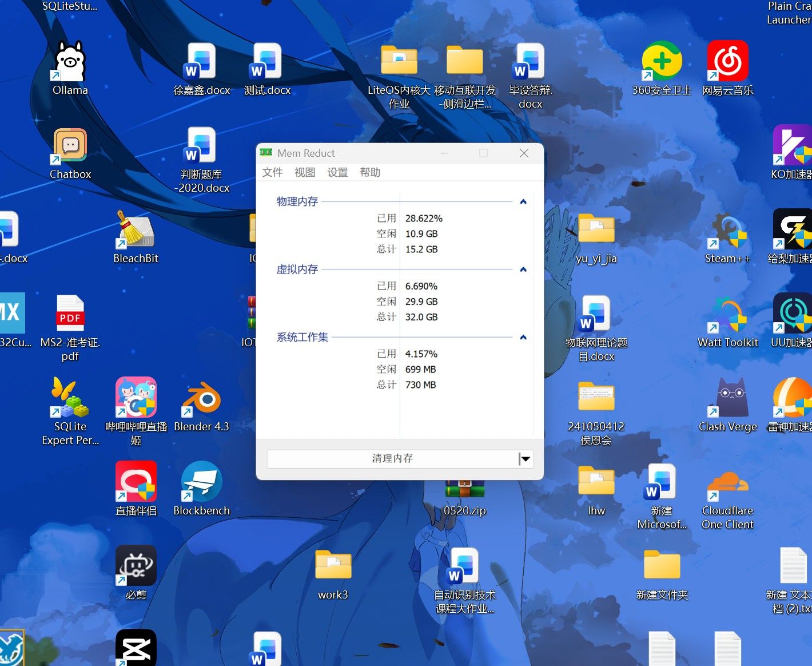Select the 必剪 desktop shortcut
812x666 pixels.
tap(136, 573)
